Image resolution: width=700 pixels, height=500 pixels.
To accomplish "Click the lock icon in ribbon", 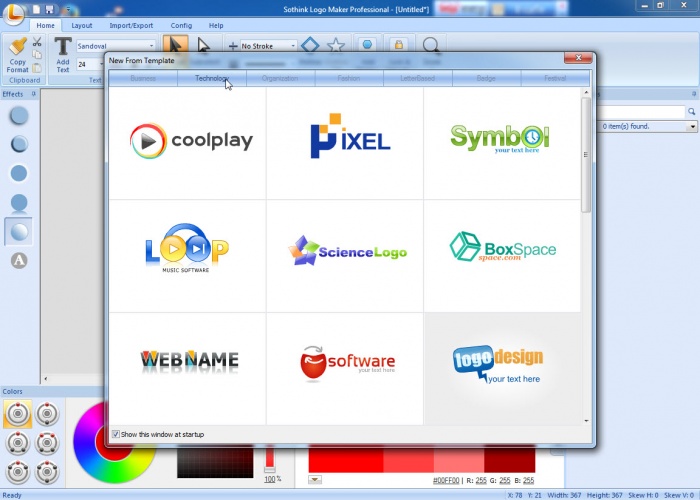I will 399,45.
